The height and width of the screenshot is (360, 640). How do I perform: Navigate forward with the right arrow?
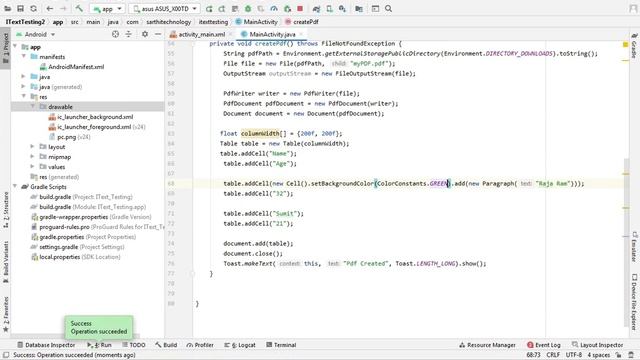pyautogui.click(x=63, y=8)
